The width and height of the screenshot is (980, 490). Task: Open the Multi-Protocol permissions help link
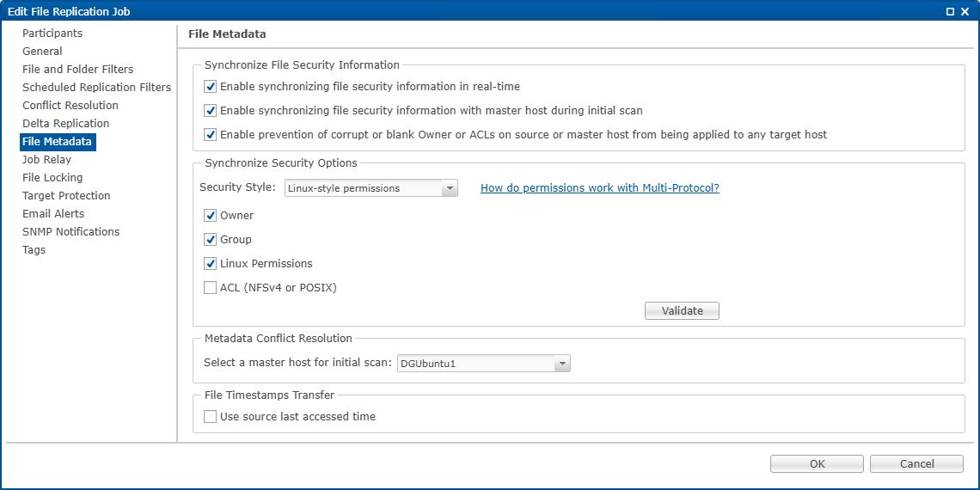tap(599, 188)
